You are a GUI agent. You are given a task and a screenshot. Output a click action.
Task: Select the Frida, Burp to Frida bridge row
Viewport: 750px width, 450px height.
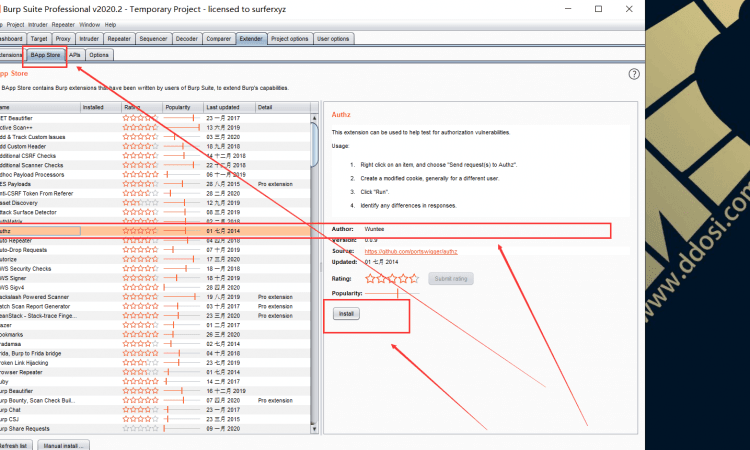click(155, 353)
